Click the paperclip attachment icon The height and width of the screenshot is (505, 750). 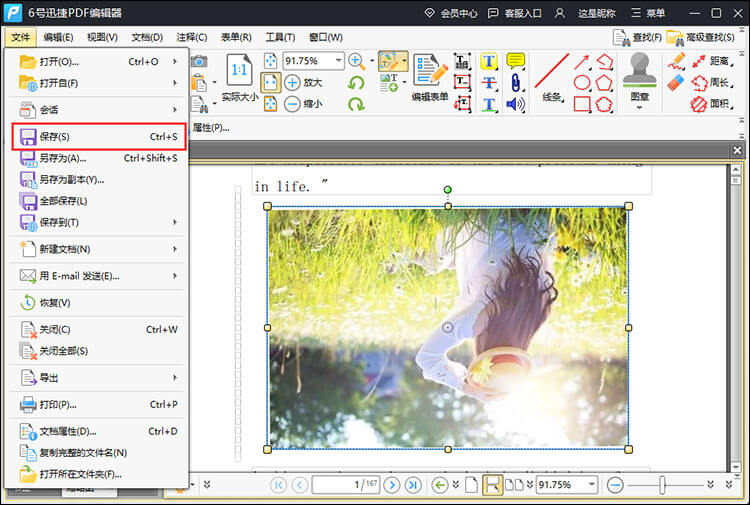pyautogui.click(x=516, y=83)
